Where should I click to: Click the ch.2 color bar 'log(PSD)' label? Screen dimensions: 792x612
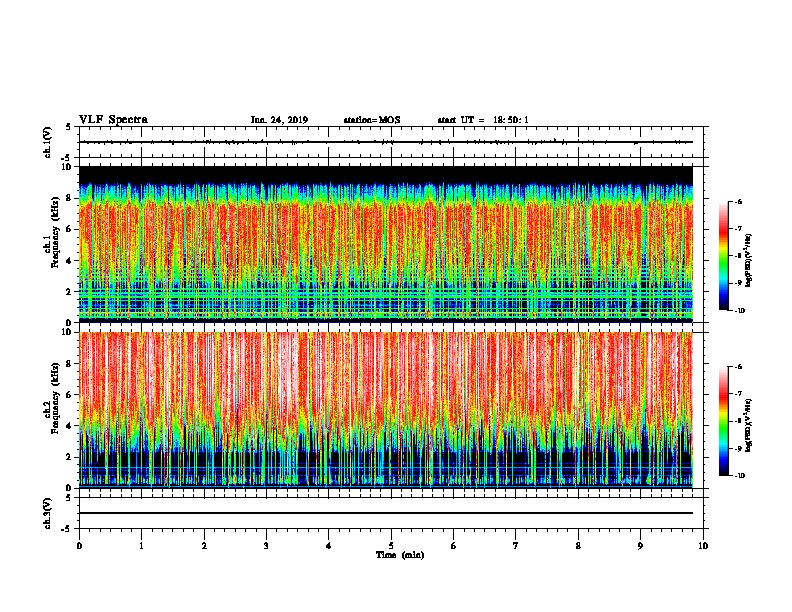749,426
